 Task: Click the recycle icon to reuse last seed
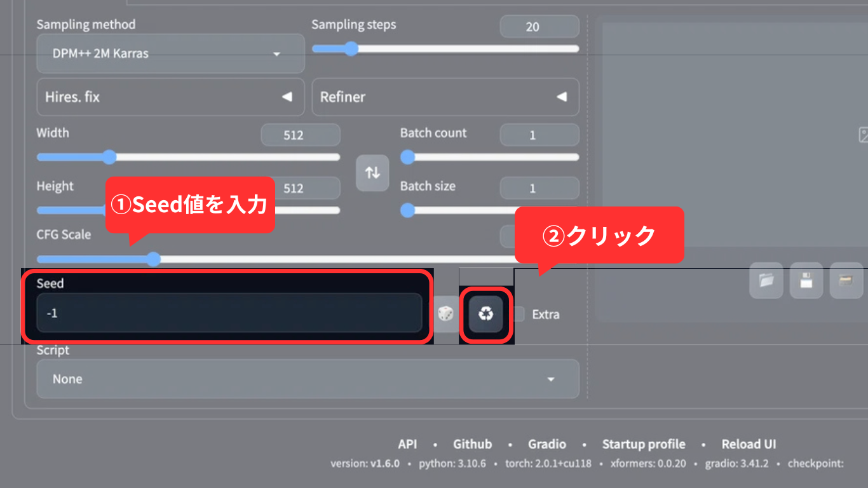click(x=485, y=314)
